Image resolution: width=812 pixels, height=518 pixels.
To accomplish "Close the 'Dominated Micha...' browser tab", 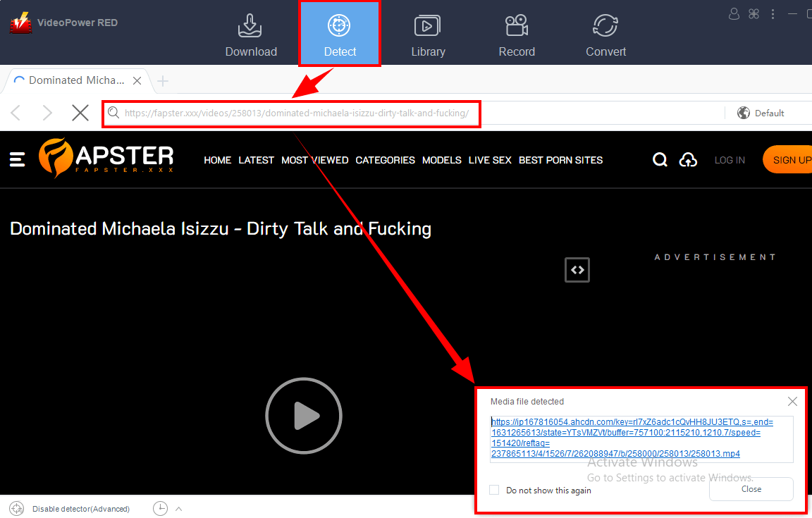I will (x=137, y=80).
